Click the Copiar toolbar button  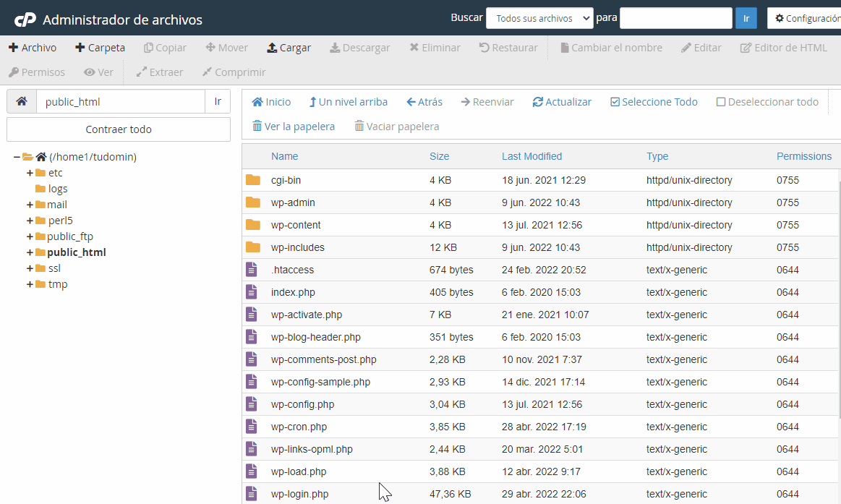(165, 48)
